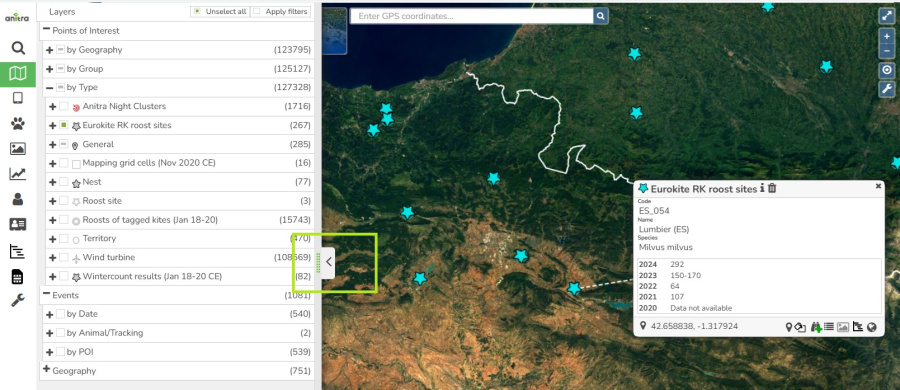Delete the roost site via trash icon
900x390 pixels.
tap(772, 188)
